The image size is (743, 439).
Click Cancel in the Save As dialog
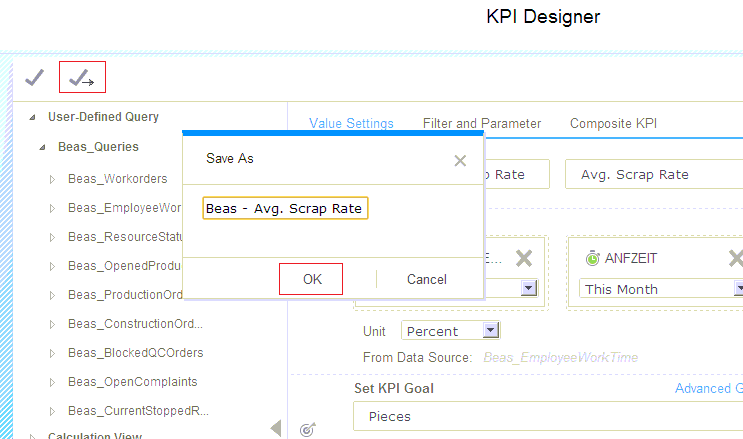tap(427, 279)
